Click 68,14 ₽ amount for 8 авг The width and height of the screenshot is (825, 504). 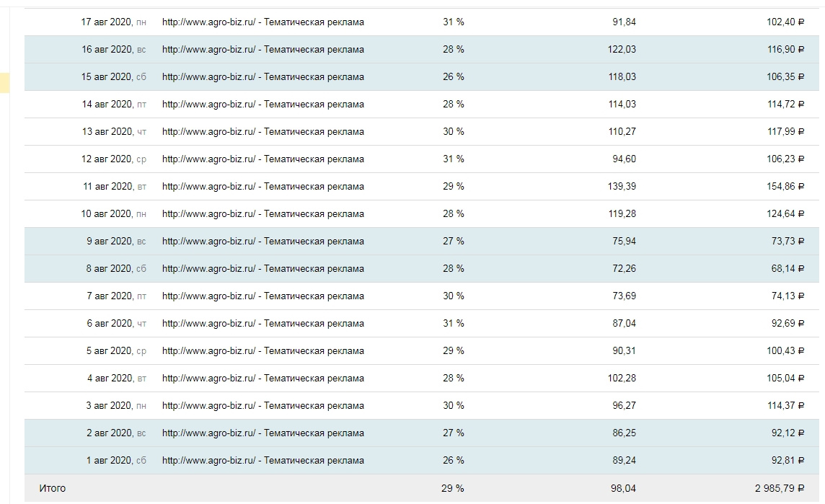[787, 268]
